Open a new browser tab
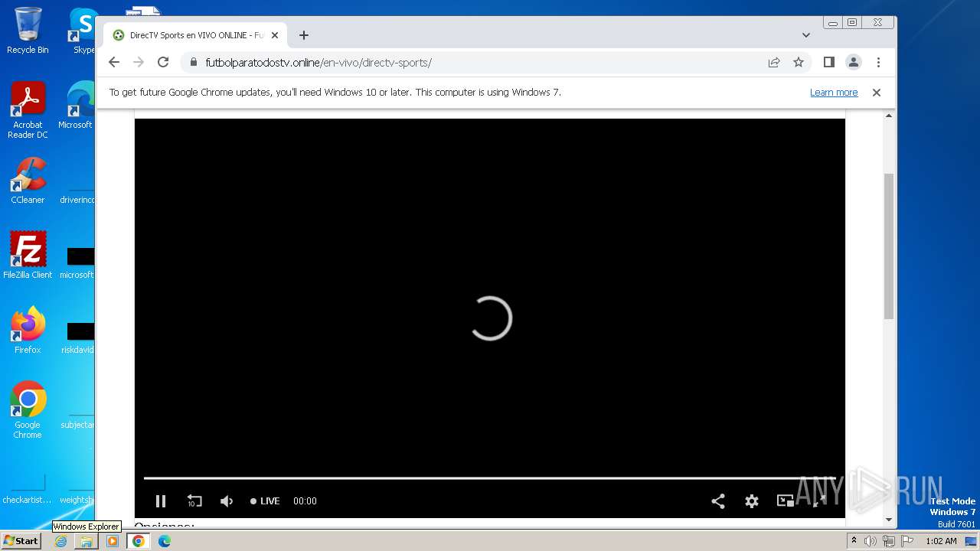This screenshot has height=551, width=980. pyautogui.click(x=304, y=35)
